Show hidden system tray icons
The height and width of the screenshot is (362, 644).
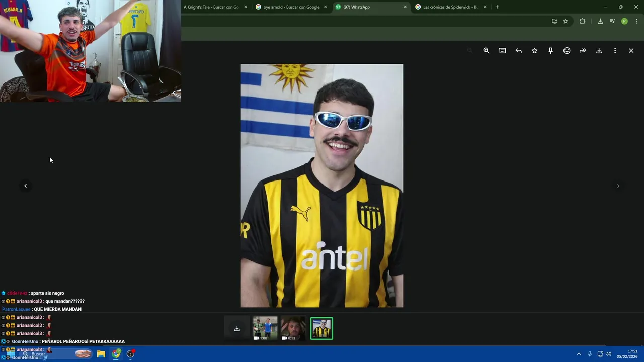point(579,354)
